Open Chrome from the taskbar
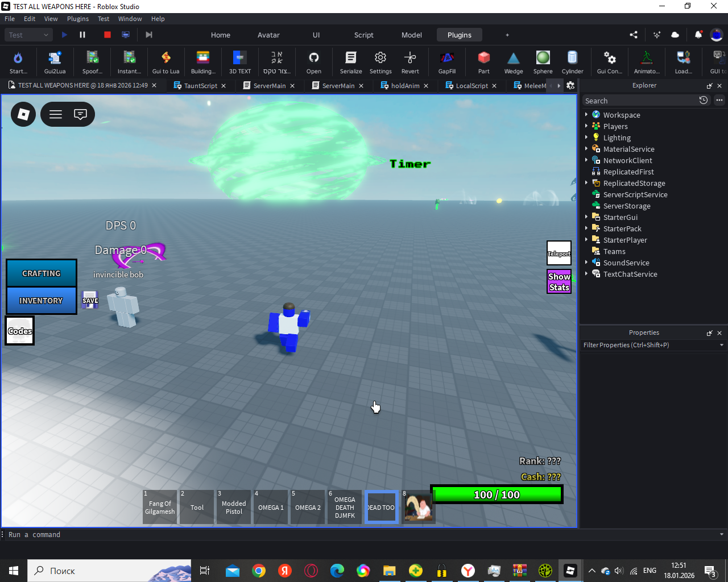 259,571
